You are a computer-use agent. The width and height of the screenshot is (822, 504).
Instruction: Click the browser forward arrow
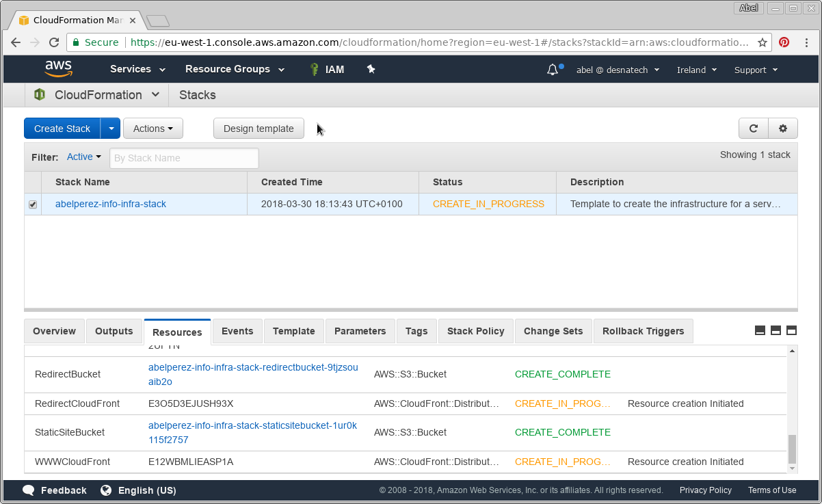point(35,42)
